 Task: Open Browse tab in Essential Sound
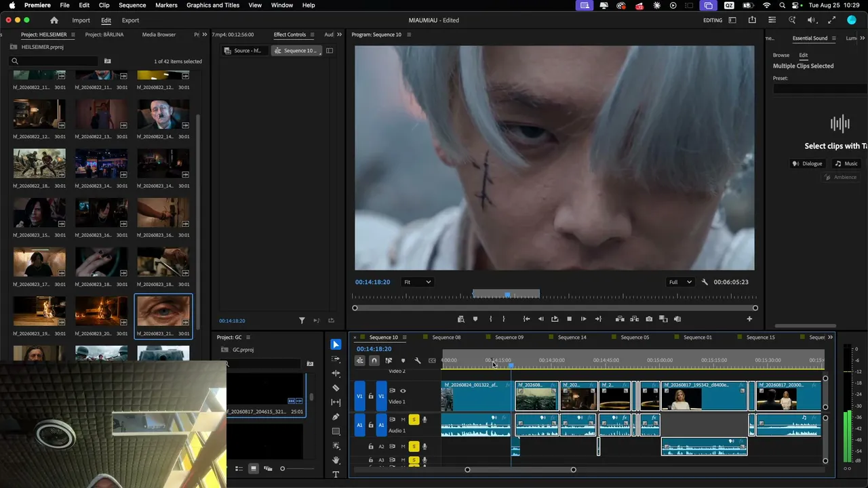coord(781,55)
